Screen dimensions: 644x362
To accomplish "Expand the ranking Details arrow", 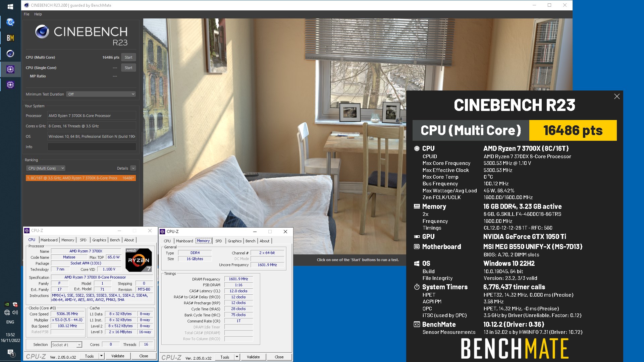I will click(133, 168).
